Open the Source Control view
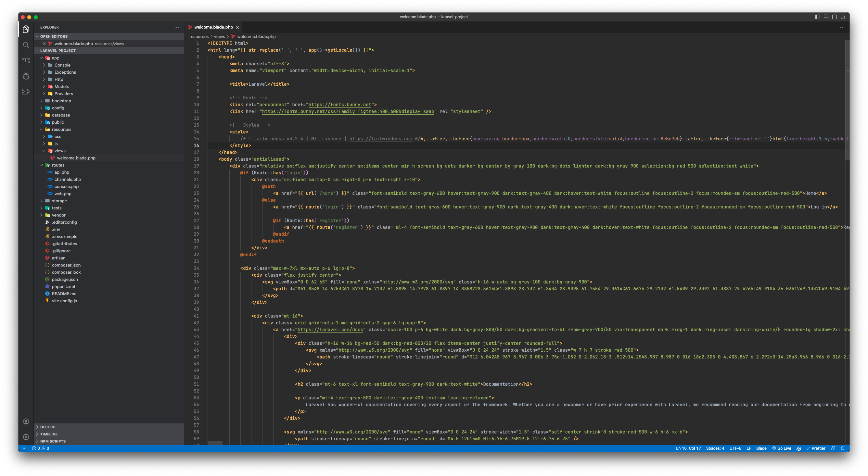Viewport: 868px width, 476px height. point(26,60)
